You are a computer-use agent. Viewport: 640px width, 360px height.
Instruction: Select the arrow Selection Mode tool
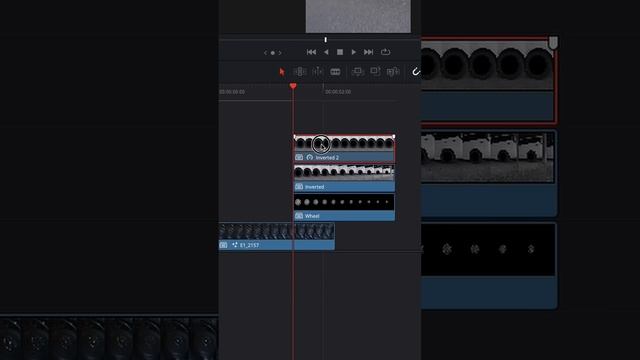click(282, 72)
